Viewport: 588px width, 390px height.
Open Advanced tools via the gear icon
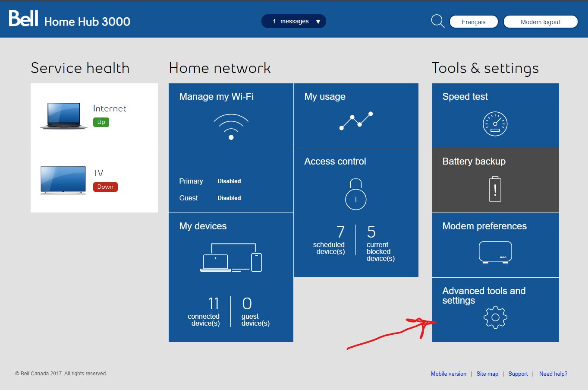pos(495,317)
